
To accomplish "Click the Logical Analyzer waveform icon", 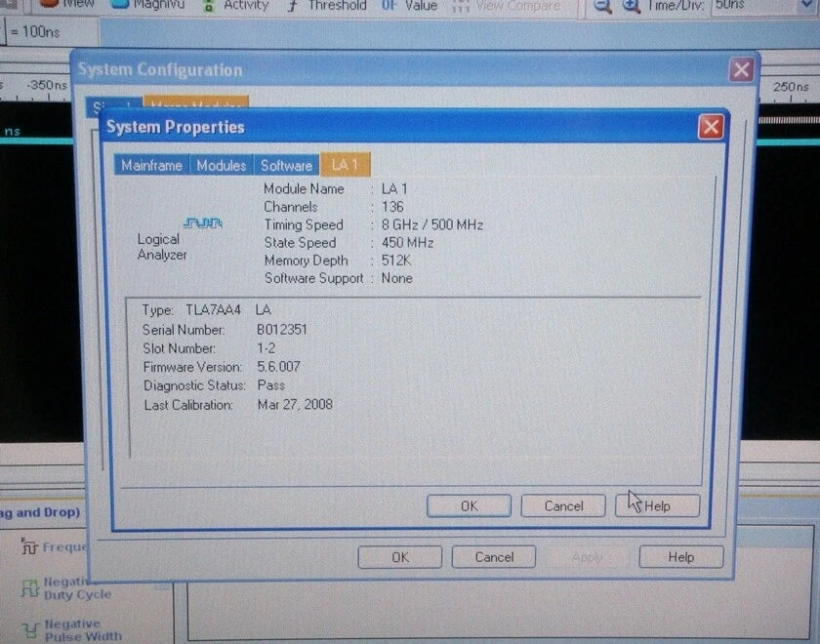I will tap(203, 223).
